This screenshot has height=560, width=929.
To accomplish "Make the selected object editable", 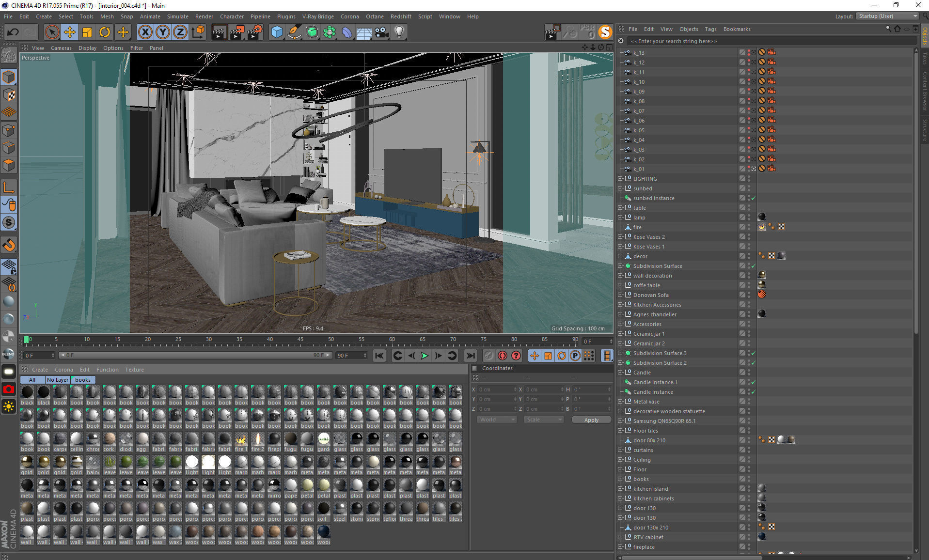I will [x=9, y=56].
